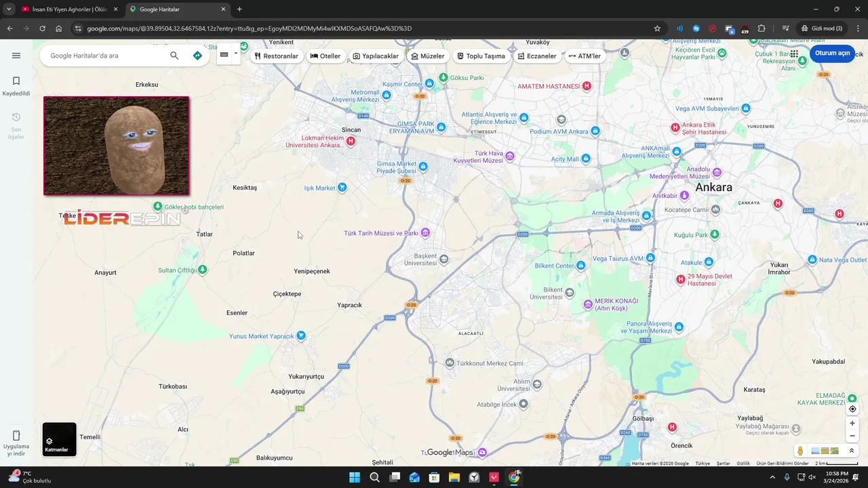Open Street View pegman
This screenshot has height=488, width=868.
(x=800, y=451)
